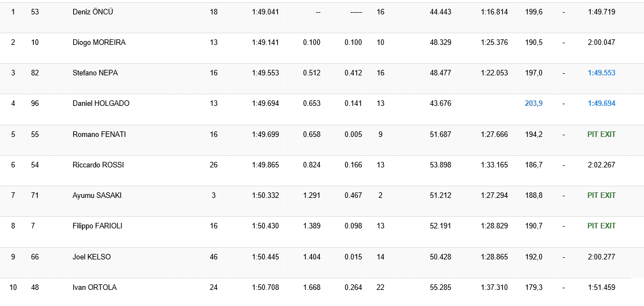Click PIT EXIT status for Romano FENATI

click(x=601, y=134)
